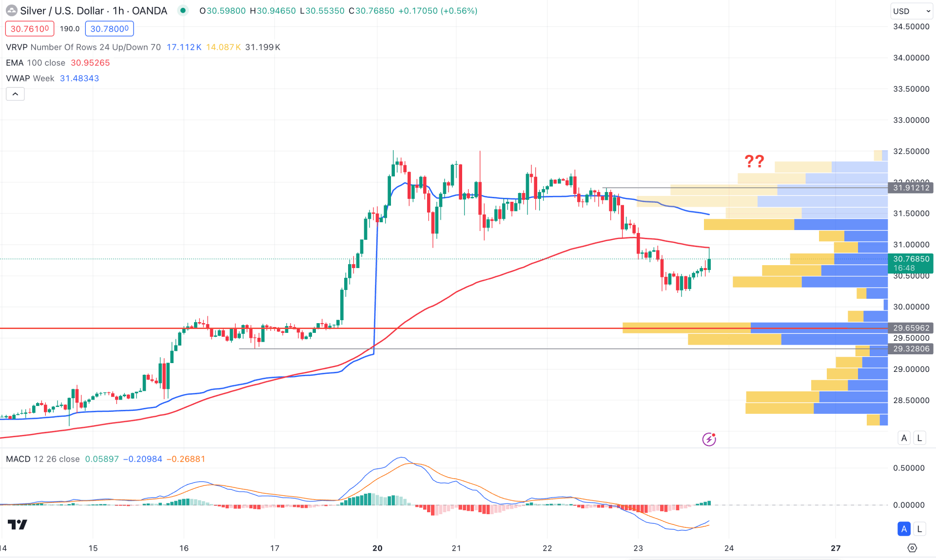This screenshot has height=560, width=936.
Task: Click the EMA value 30.95265
Action: point(90,63)
